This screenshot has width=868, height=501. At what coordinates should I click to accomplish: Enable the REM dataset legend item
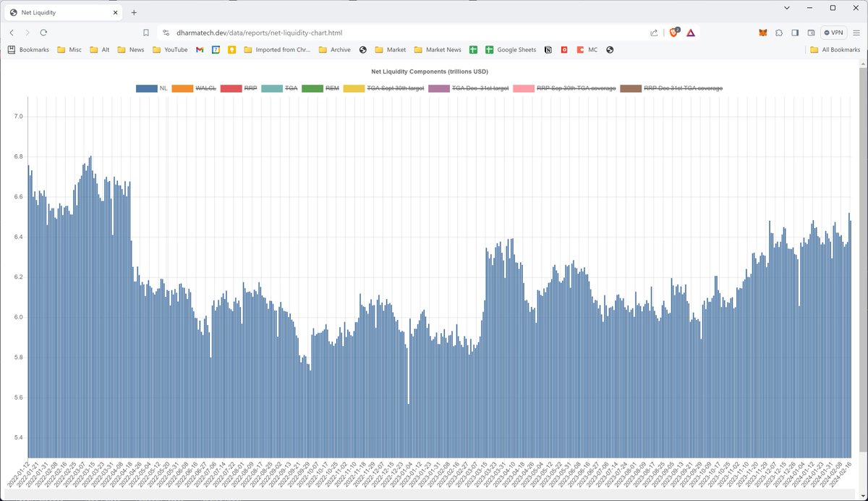[x=320, y=88]
